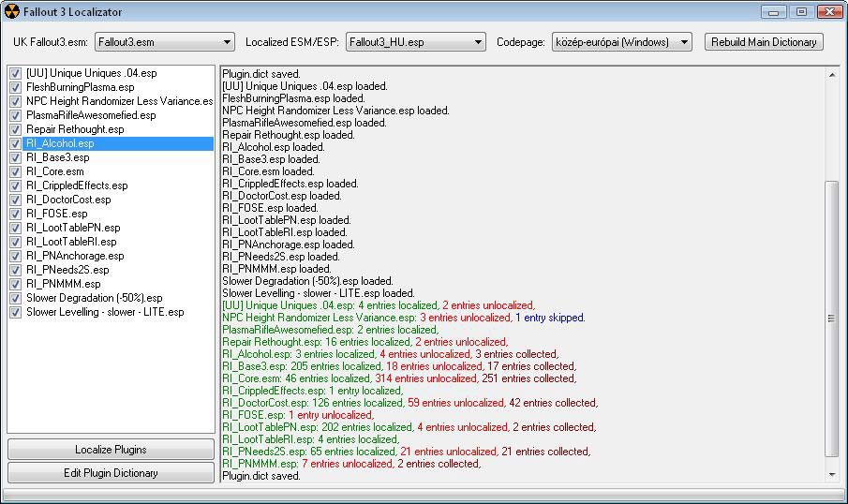Click the blue '1 entry skipped' log text
Screen dimensions: 848x504
coord(550,318)
